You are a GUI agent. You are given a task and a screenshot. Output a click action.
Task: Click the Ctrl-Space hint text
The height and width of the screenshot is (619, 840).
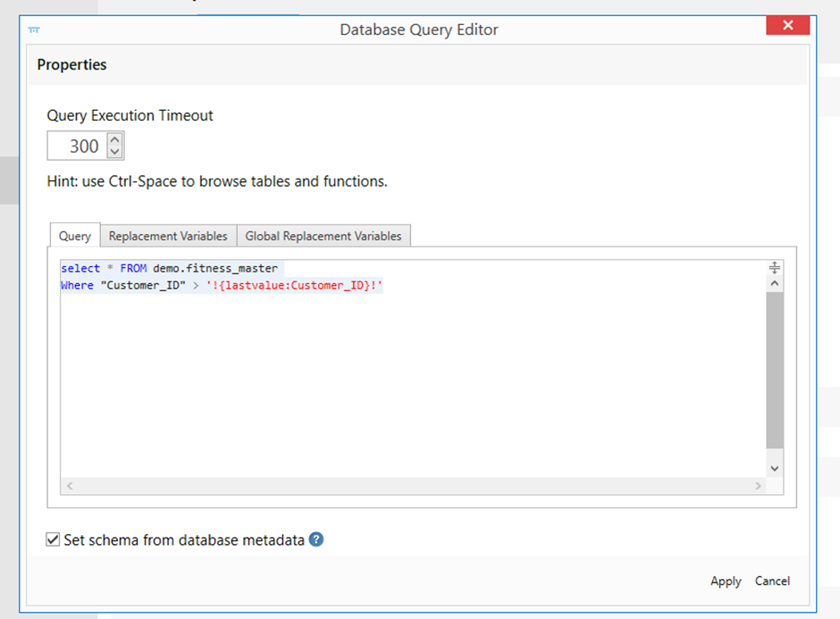(x=217, y=181)
